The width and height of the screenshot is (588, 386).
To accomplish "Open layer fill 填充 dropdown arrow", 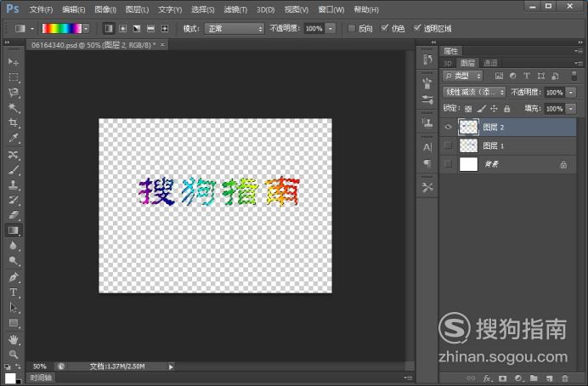I will tap(571, 109).
